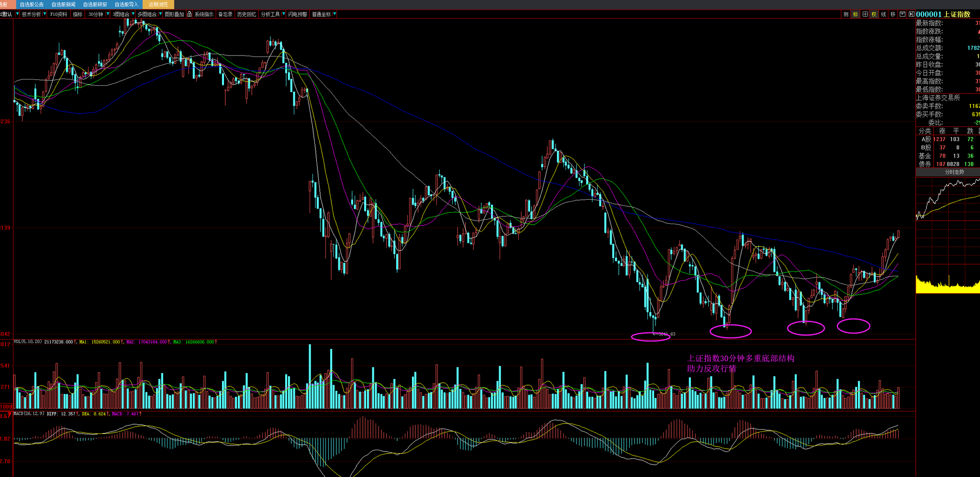The width and height of the screenshot is (980, 477).
Task: Click the 多图组合 button
Action: pyautogui.click(x=147, y=14)
